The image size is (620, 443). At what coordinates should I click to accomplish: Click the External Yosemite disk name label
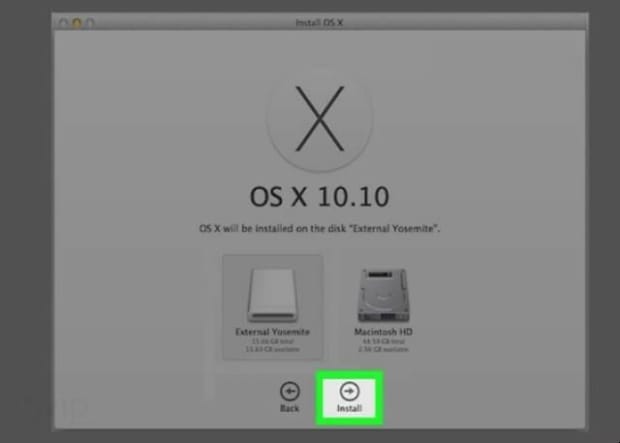(x=273, y=331)
